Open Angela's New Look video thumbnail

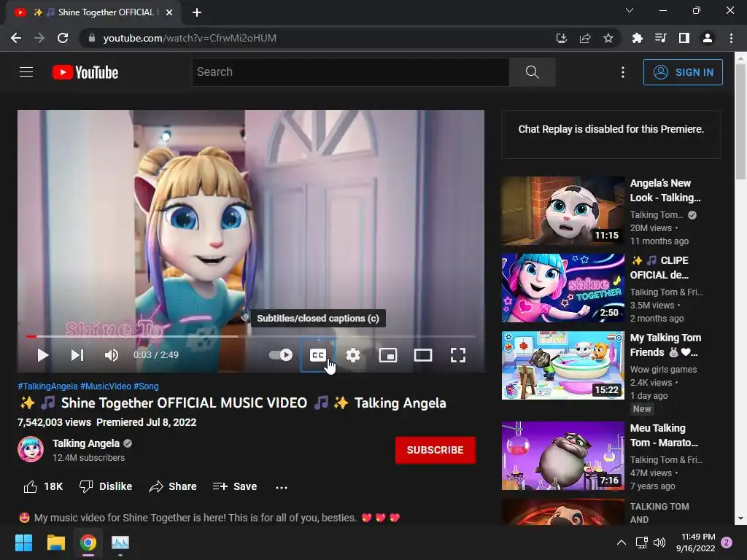562,211
